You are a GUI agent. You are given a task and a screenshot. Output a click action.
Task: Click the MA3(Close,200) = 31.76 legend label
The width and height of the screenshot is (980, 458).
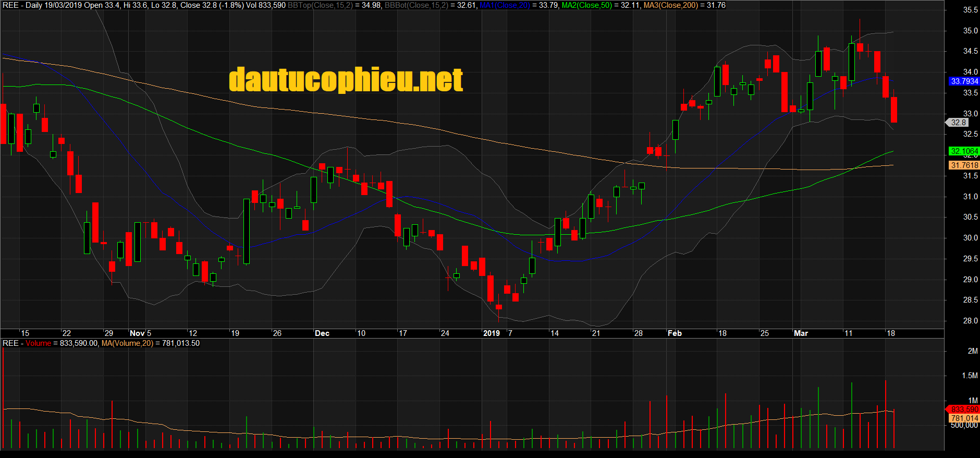[x=684, y=5]
